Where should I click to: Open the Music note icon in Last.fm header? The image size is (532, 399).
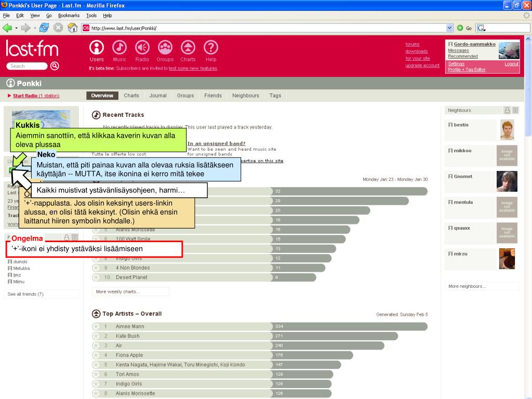coord(119,47)
